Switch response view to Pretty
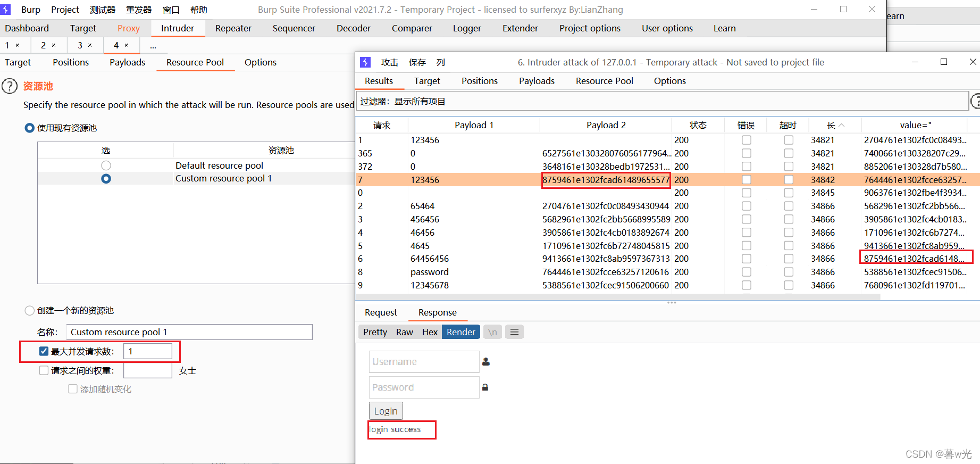 pos(375,332)
